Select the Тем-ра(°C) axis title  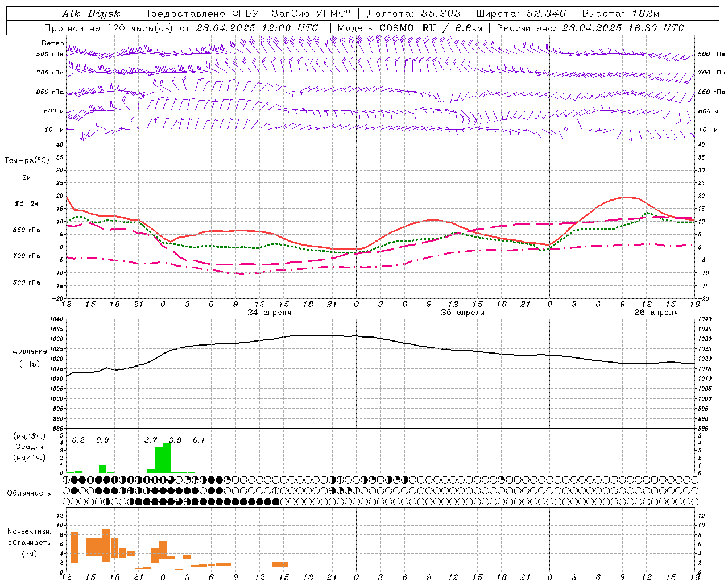(27, 161)
